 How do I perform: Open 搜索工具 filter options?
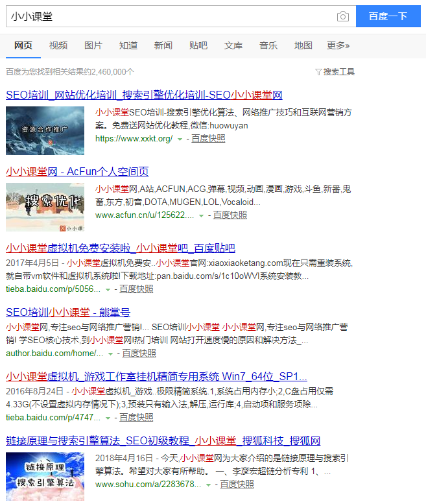click(338, 72)
